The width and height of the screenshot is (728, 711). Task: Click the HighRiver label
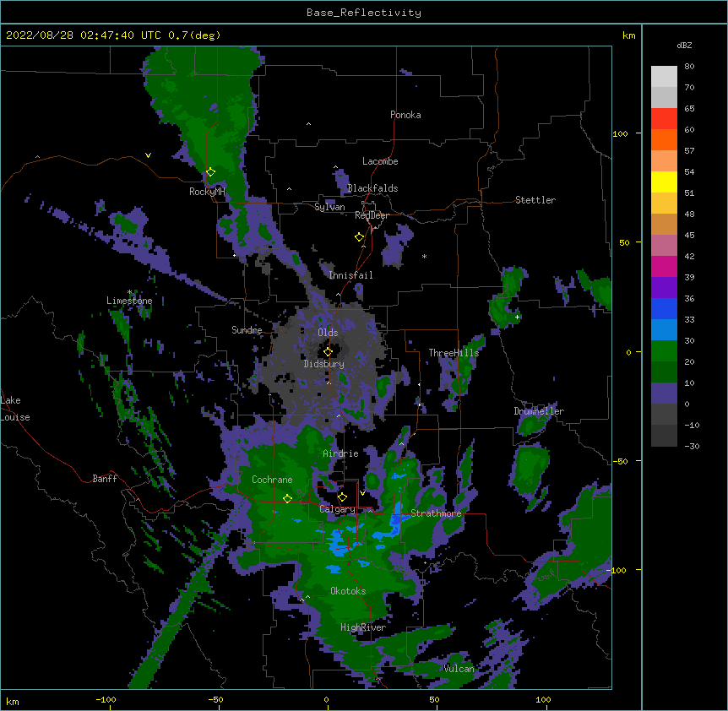tap(363, 627)
